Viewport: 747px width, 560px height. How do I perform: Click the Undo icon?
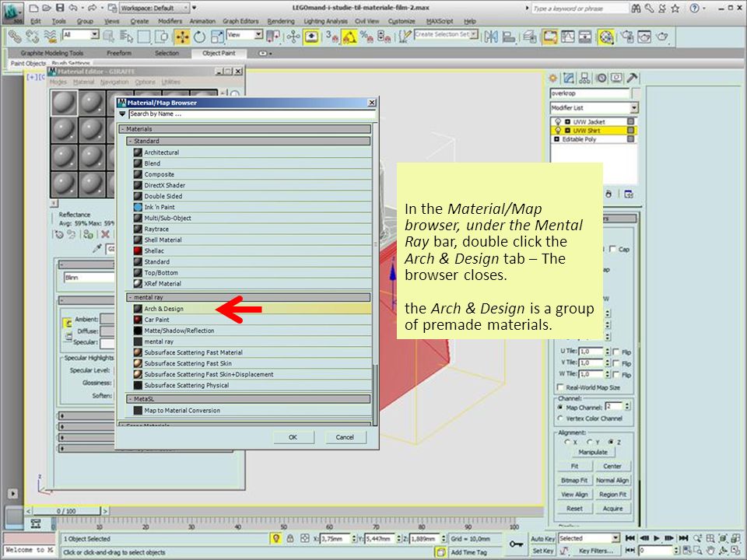[x=73, y=8]
